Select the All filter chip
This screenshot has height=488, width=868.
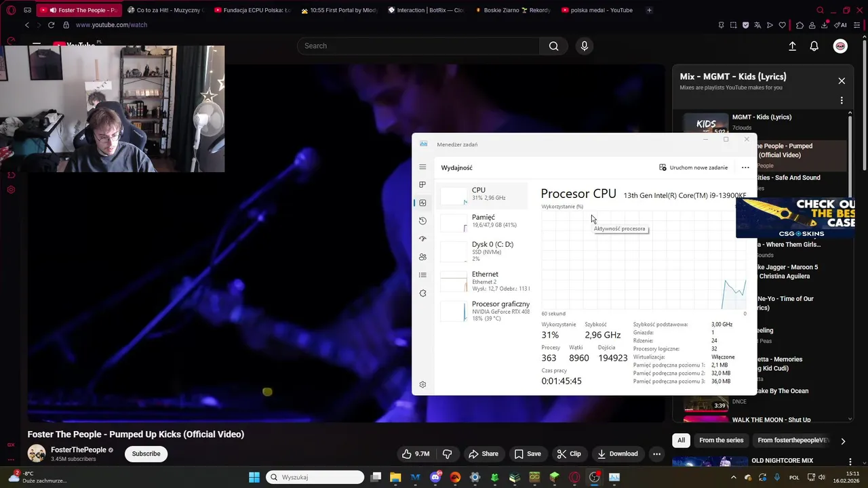(x=681, y=441)
